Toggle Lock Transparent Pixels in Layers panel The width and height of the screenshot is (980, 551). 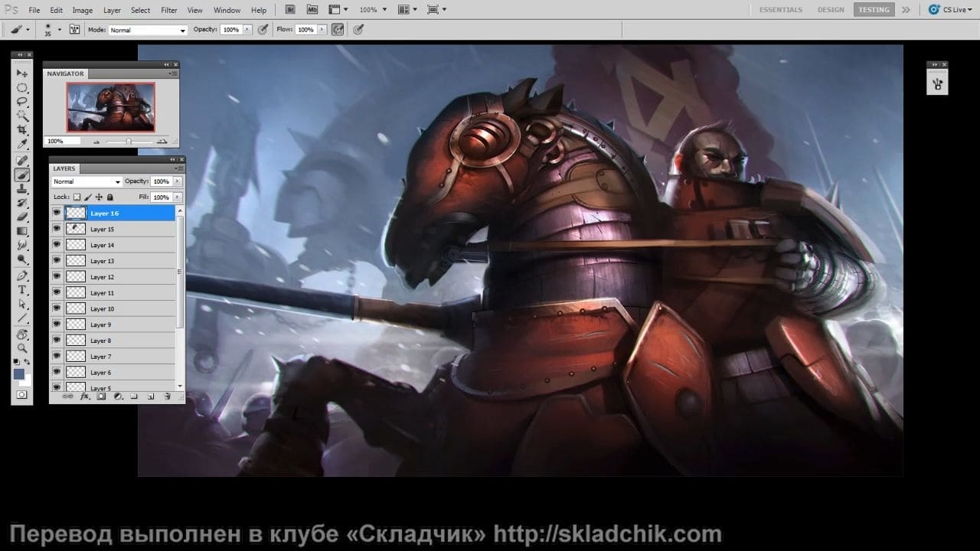pyautogui.click(x=77, y=197)
